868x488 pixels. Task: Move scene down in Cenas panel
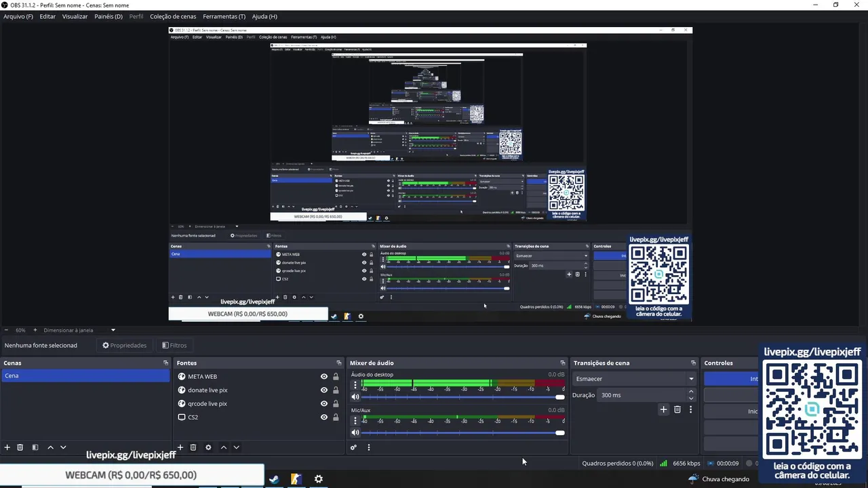click(x=63, y=447)
